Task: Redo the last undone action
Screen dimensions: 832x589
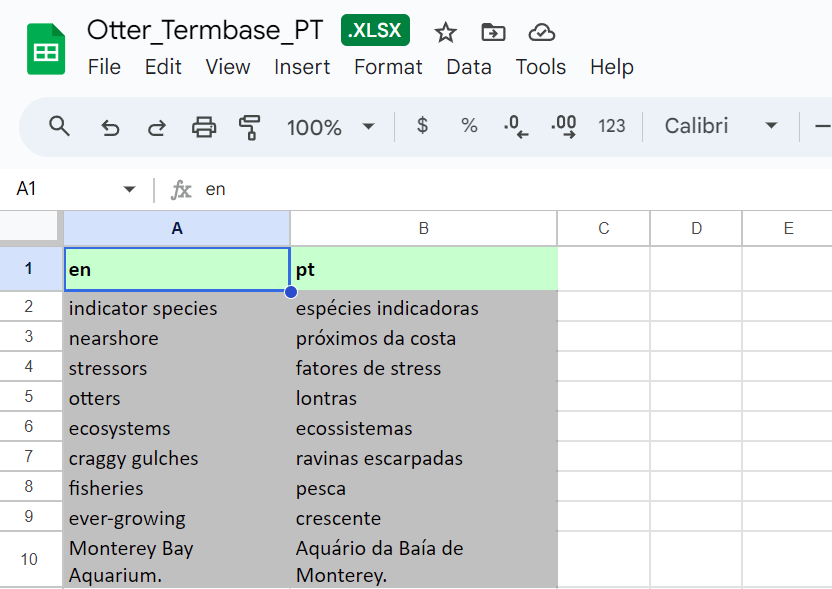Action: pos(157,127)
